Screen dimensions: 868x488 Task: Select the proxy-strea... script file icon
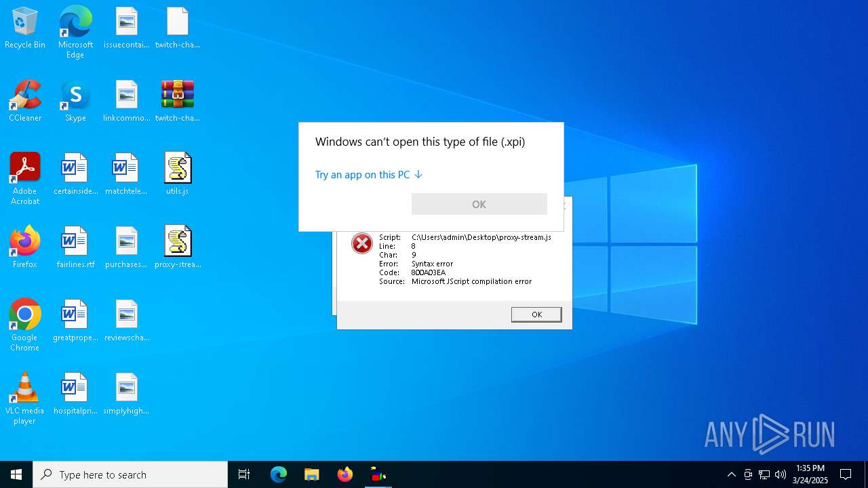click(x=178, y=248)
